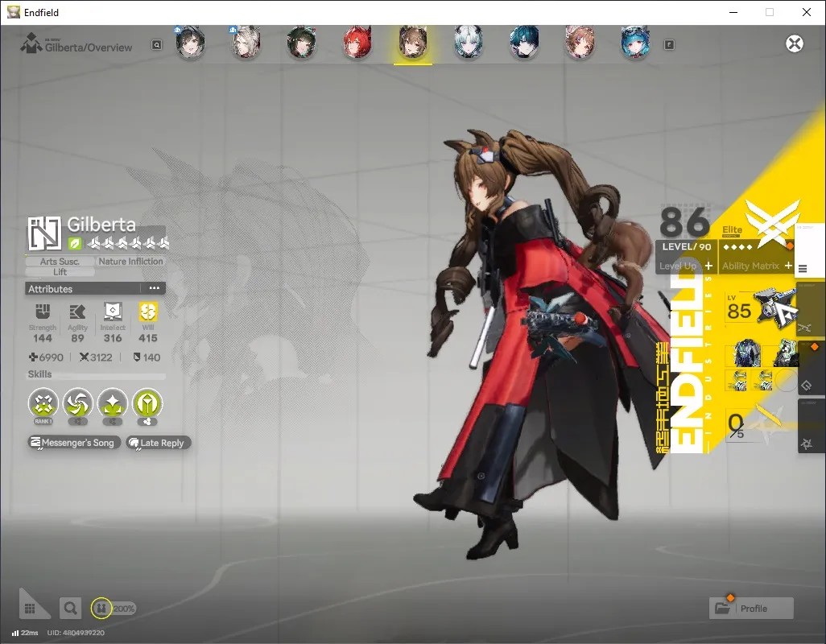Select the light brown-haired operator portrait
Image resolution: width=826 pixels, height=644 pixels.
click(x=580, y=43)
